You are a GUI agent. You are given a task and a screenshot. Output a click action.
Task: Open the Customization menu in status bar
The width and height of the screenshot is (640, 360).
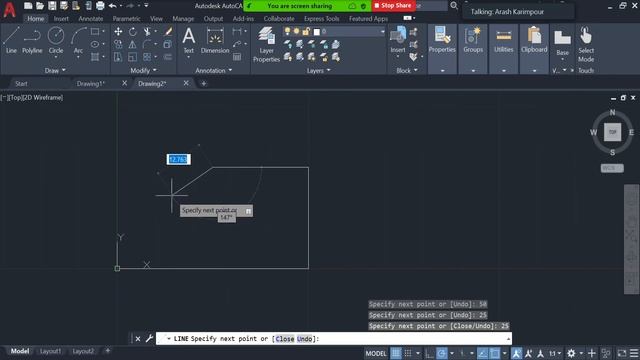pos(634,353)
